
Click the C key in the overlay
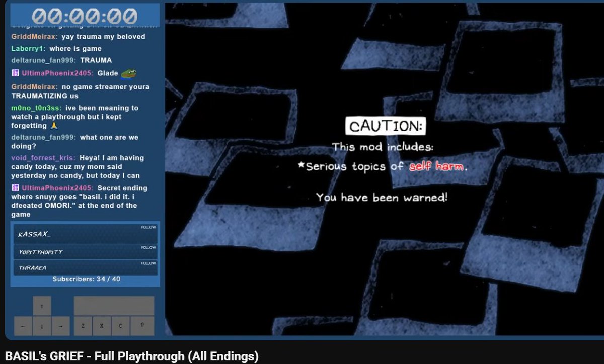tap(121, 326)
